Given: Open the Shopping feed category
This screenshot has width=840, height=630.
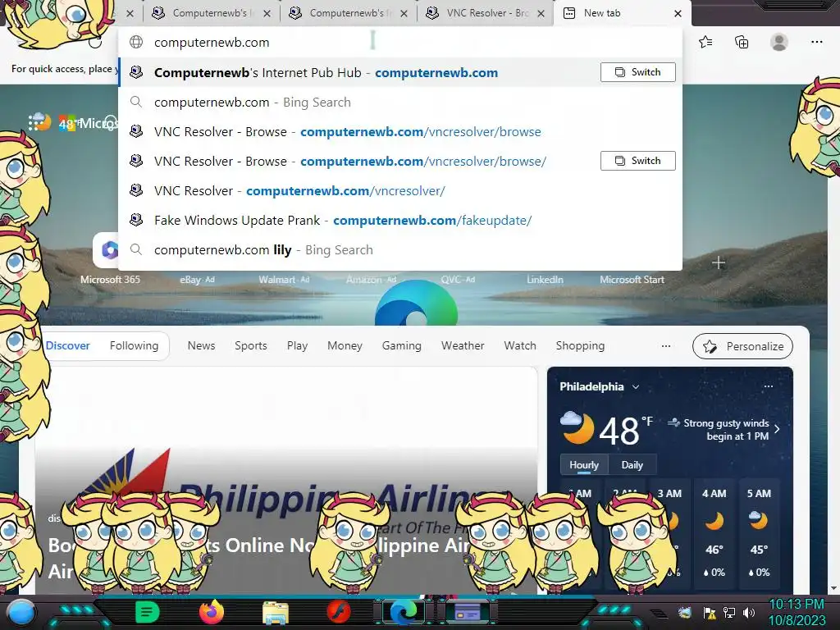Looking at the screenshot, I should (580, 346).
